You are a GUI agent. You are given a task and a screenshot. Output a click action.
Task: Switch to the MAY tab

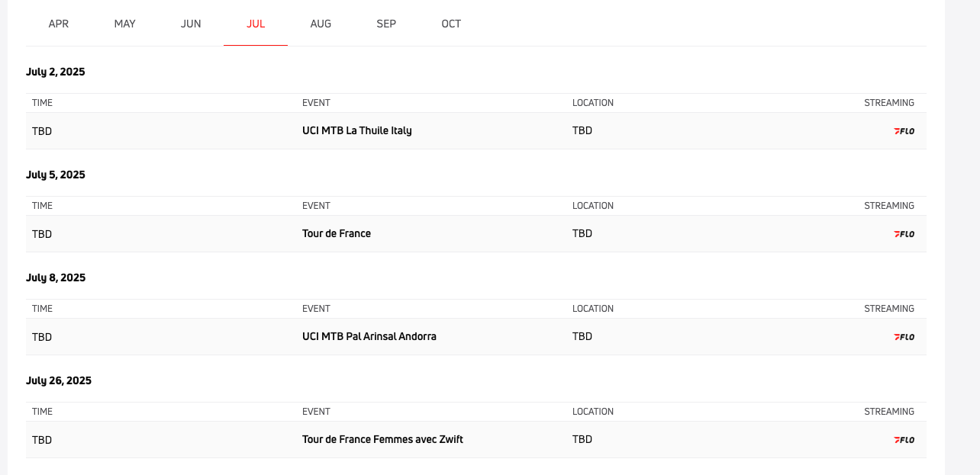pos(124,24)
